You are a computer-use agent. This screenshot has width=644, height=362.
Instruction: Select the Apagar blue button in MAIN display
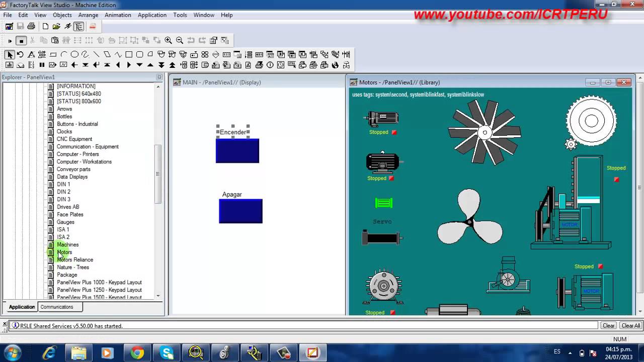point(240,211)
